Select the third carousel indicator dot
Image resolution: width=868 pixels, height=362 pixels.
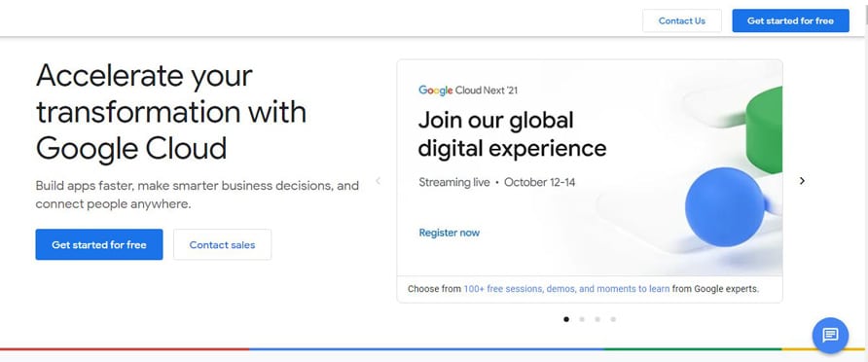tap(597, 319)
